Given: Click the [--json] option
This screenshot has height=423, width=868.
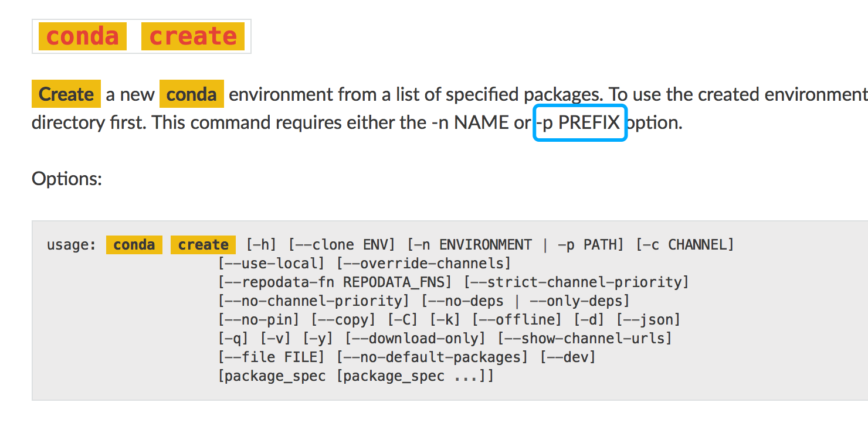Looking at the screenshot, I should (648, 319).
